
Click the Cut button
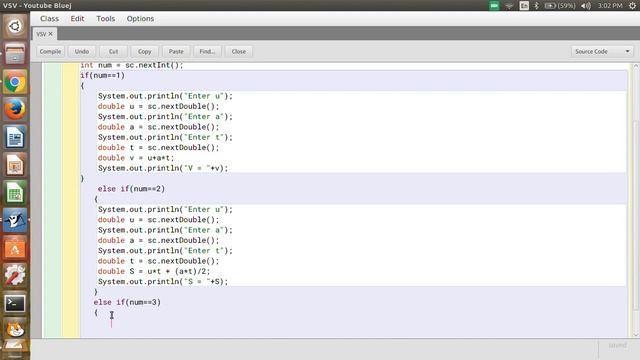tap(113, 51)
